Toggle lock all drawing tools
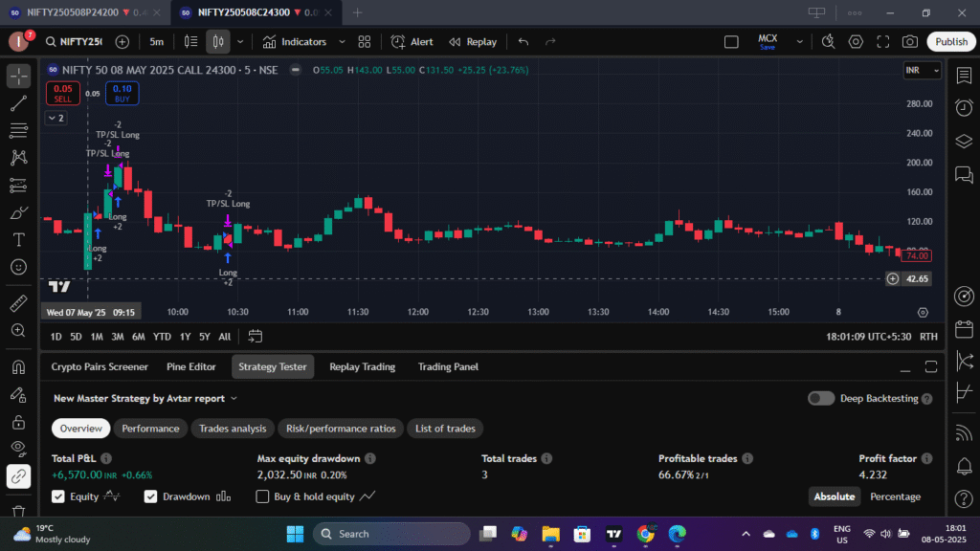Screen dimensions: 980x551 pyautogui.click(x=19, y=422)
